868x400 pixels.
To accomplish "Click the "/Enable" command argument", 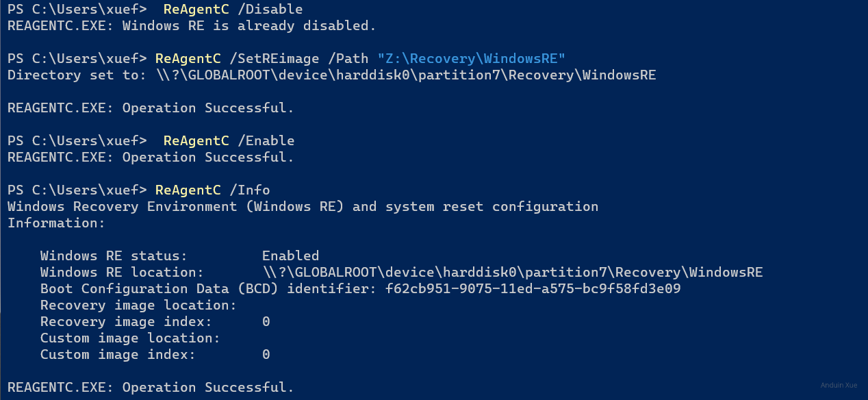I will tap(266, 141).
